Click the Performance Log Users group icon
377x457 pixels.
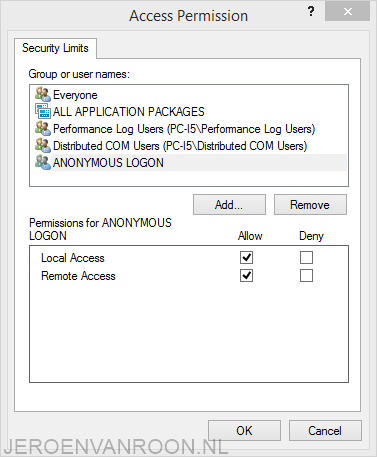[x=43, y=129]
